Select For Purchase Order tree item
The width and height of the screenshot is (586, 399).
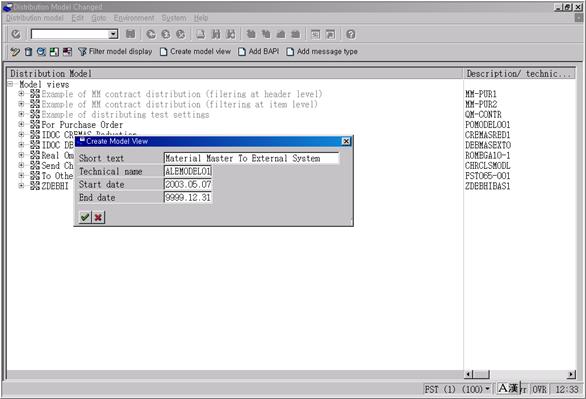pos(82,125)
